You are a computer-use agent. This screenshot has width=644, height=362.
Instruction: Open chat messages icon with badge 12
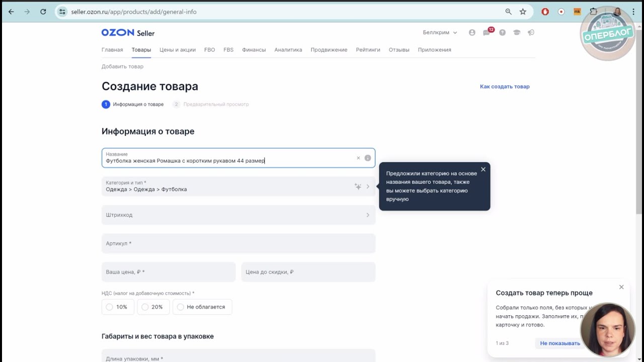click(487, 33)
